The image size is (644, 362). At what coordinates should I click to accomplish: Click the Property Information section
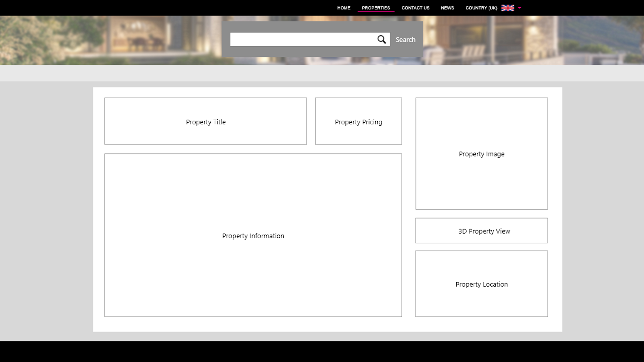(253, 235)
